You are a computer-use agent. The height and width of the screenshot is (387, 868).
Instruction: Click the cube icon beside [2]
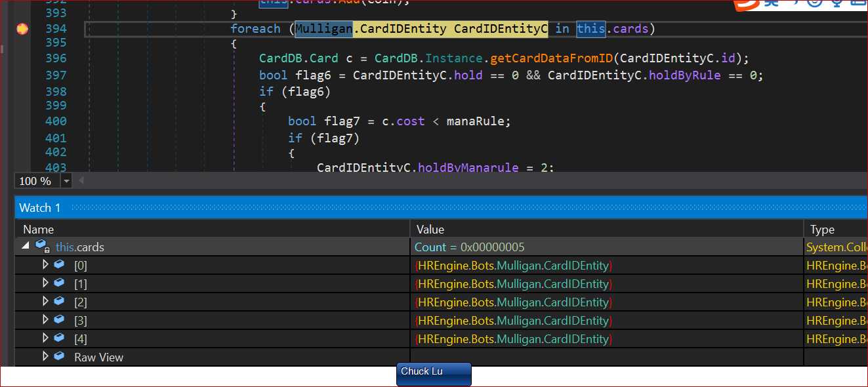tap(59, 301)
